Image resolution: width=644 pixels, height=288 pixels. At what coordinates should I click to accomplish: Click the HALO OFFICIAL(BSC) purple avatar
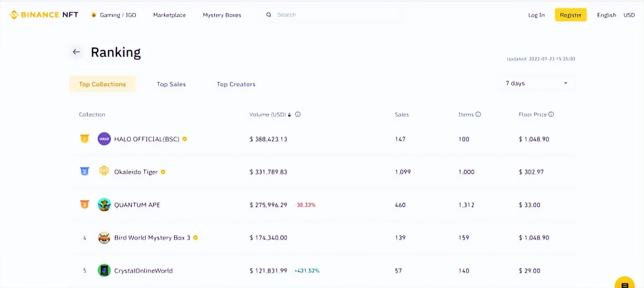coord(104,139)
